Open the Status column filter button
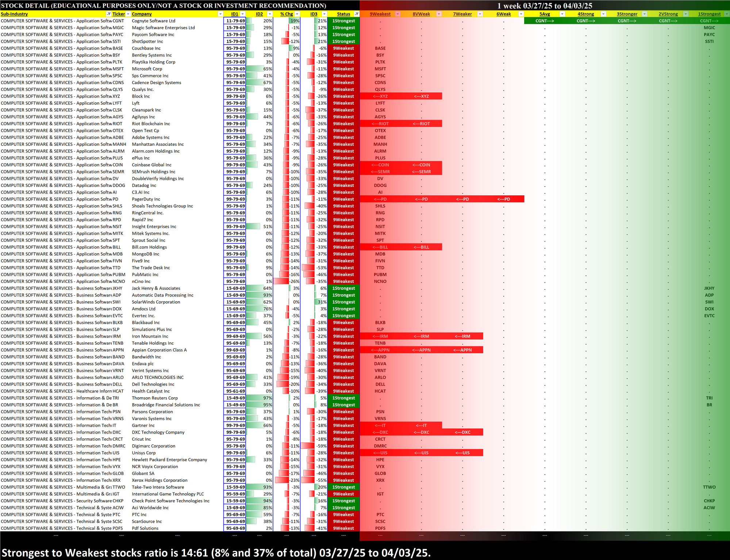Screen dimensions: 730x560 (x=357, y=14)
